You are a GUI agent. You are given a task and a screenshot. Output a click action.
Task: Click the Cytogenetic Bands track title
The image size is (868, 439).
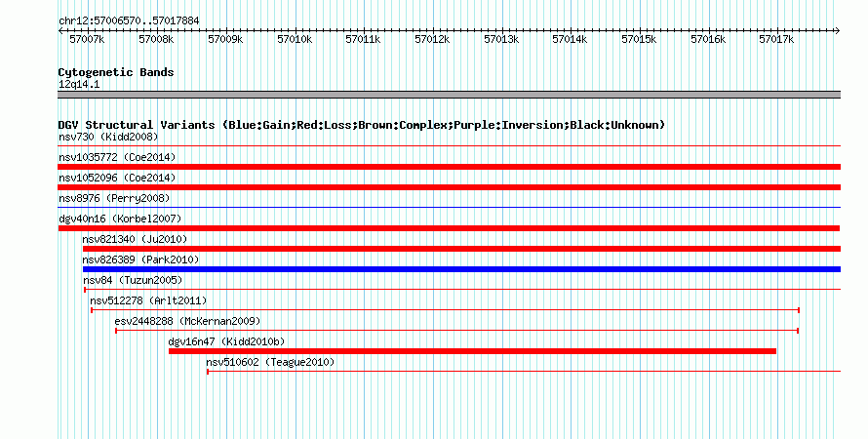[x=116, y=72]
